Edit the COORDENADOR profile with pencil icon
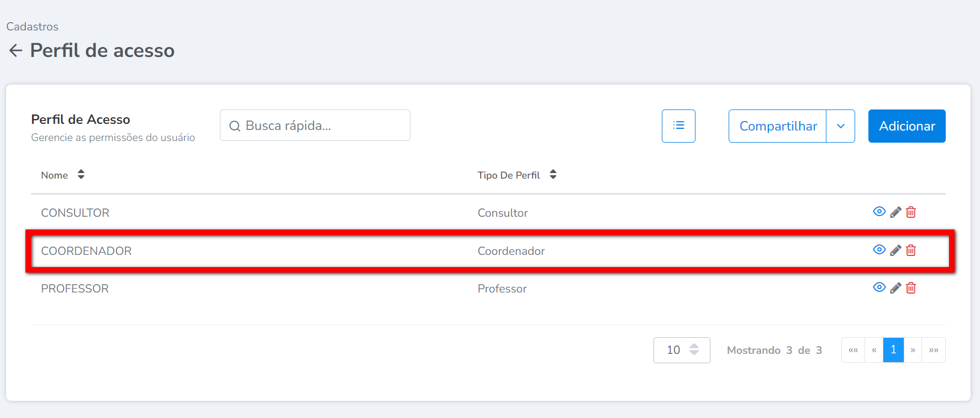980x418 pixels. [x=895, y=250]
